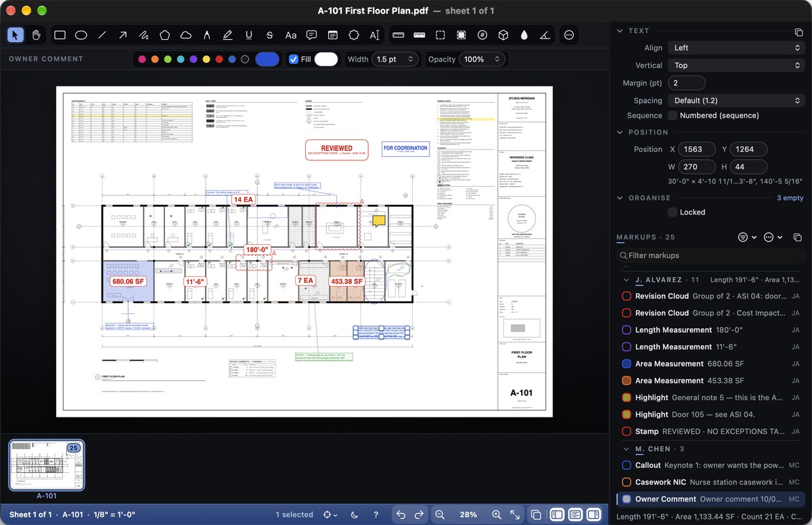The width and height of the screenshot is (812, 525).
Task: Open the Vertical Top dropdown
Action: [736, 66]
